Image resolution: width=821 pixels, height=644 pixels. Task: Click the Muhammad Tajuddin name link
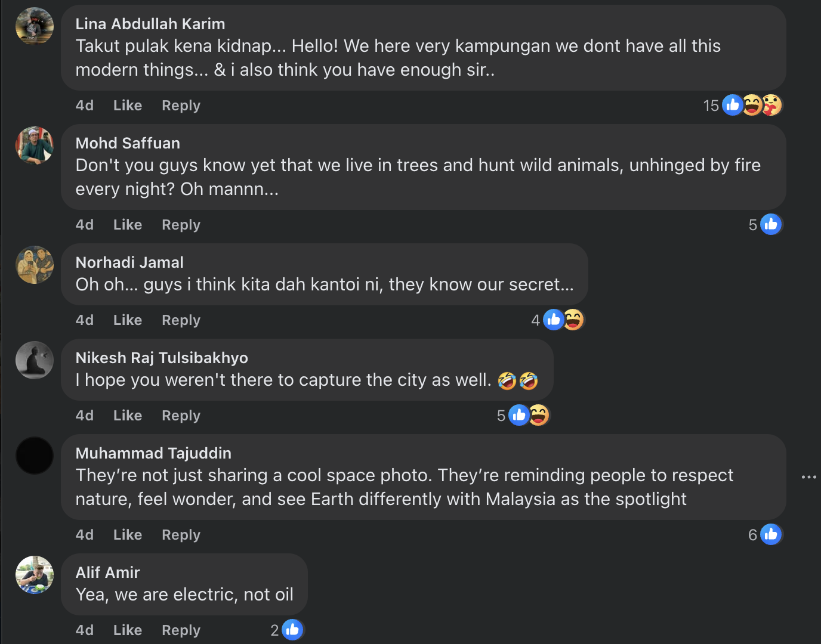pos(153,453)
